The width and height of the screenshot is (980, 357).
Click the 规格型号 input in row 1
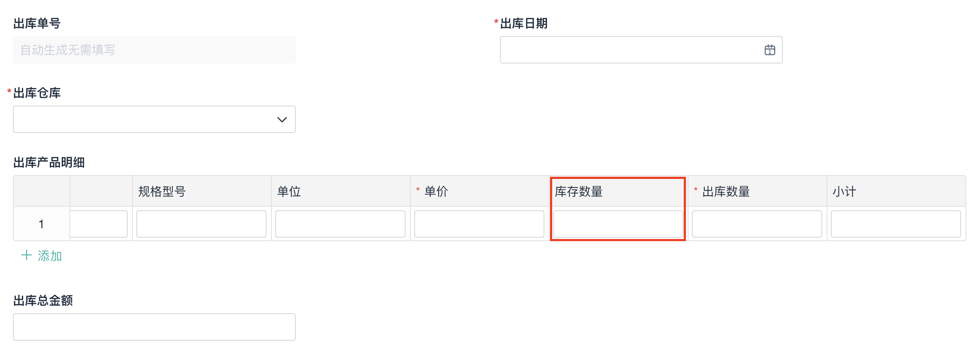(x=201, y=224)
